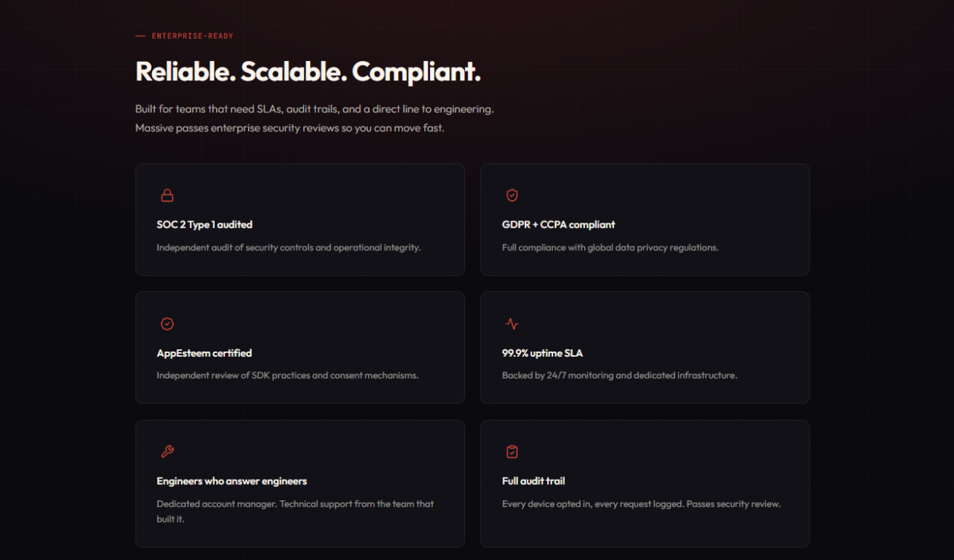The image size is (954, 560).
Task: Select the circular check badge icon for AppEsteem
Action: click(x=167, y=324)
